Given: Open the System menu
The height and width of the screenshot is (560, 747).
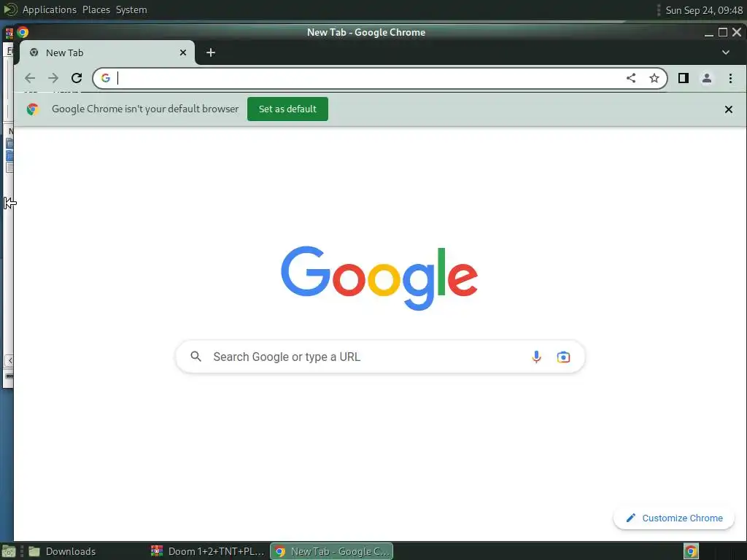Looking at the screenshot, I should (131, 10).
